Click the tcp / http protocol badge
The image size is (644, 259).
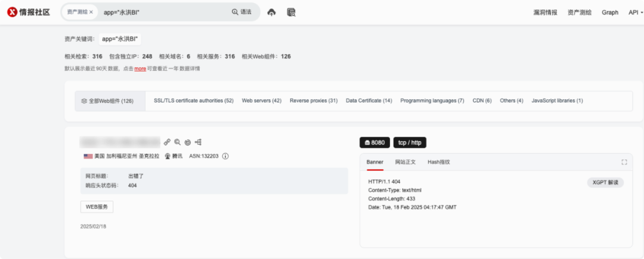[x=410, y=143]
